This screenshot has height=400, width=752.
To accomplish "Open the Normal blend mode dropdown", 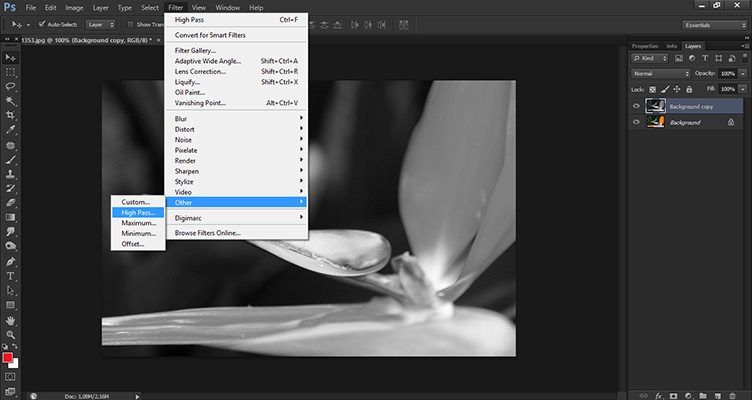I will 659,74.
